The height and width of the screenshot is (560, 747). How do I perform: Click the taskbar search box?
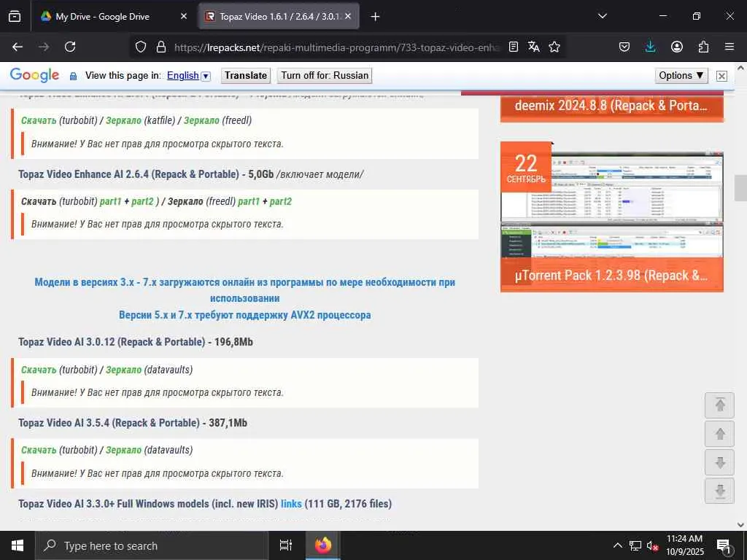(152, 545)
